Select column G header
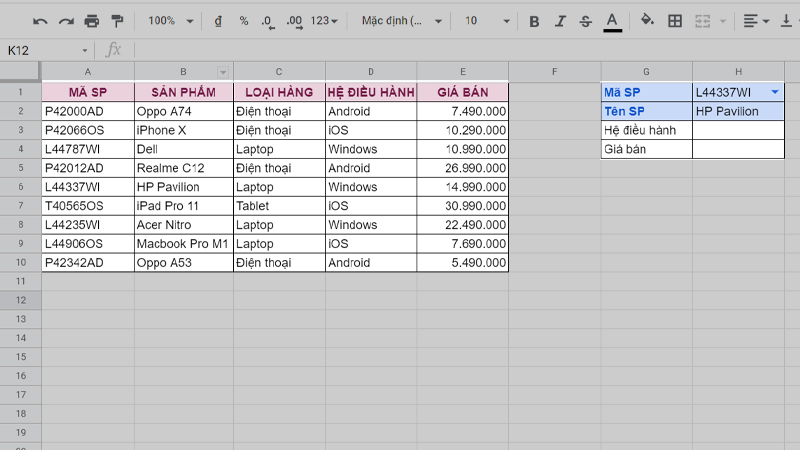Screen dimensions: 800x450 point(646,72)
